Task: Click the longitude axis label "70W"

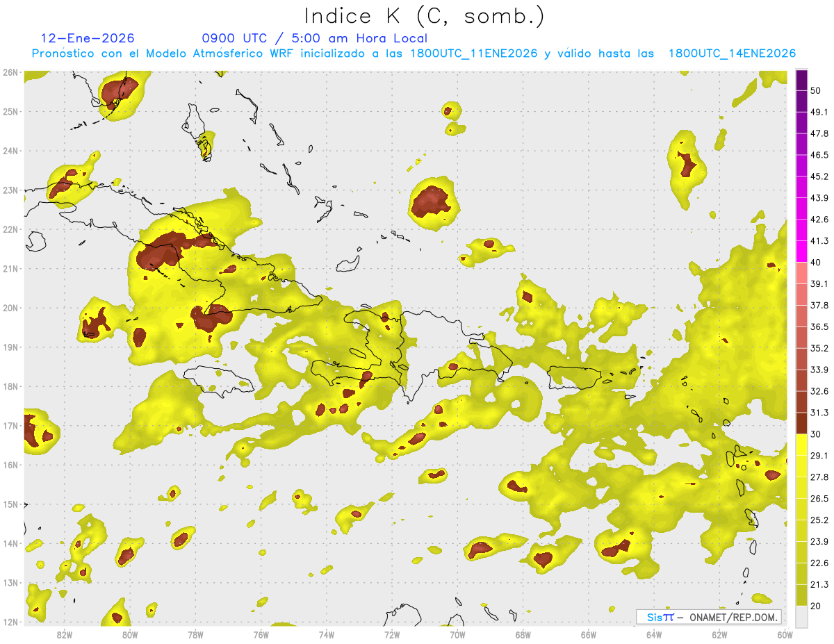Action: (457, 634)
